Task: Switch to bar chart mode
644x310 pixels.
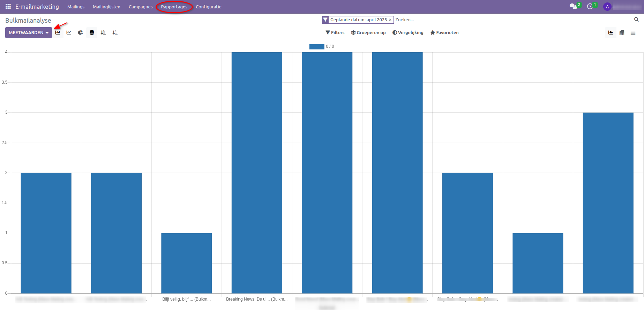Action: coord(58,32)
